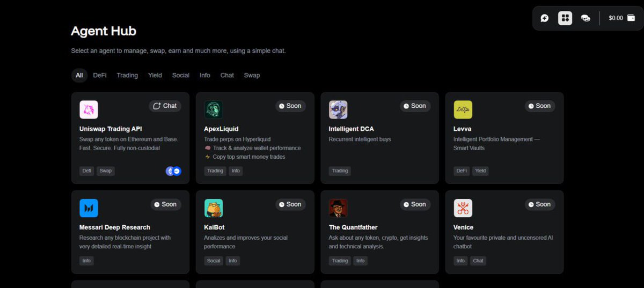Screen dimensions: 644x288
Task: Click The Quantfather avatar
Action: (338, 208)
